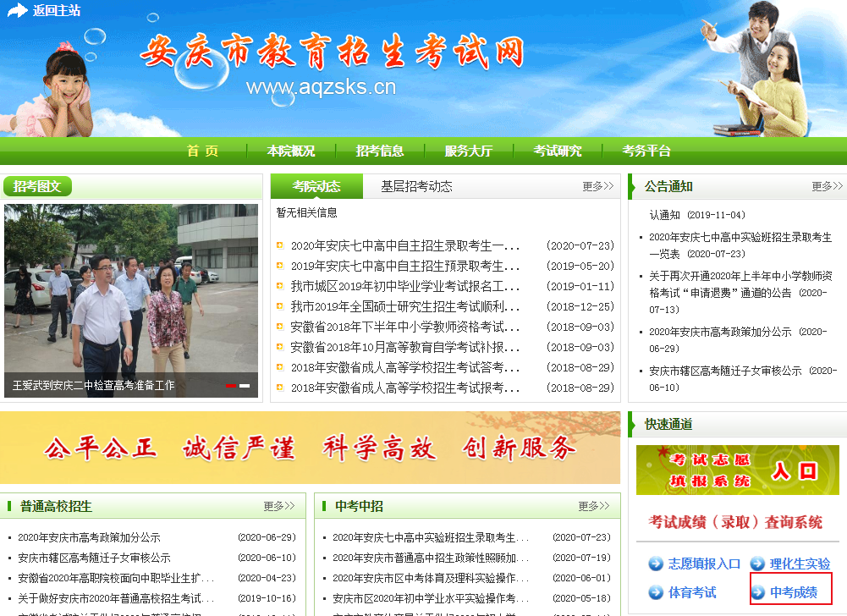
Task: Open the 招考信息 navigation menu
Action: pyautogui.click(x=380, y=151)
